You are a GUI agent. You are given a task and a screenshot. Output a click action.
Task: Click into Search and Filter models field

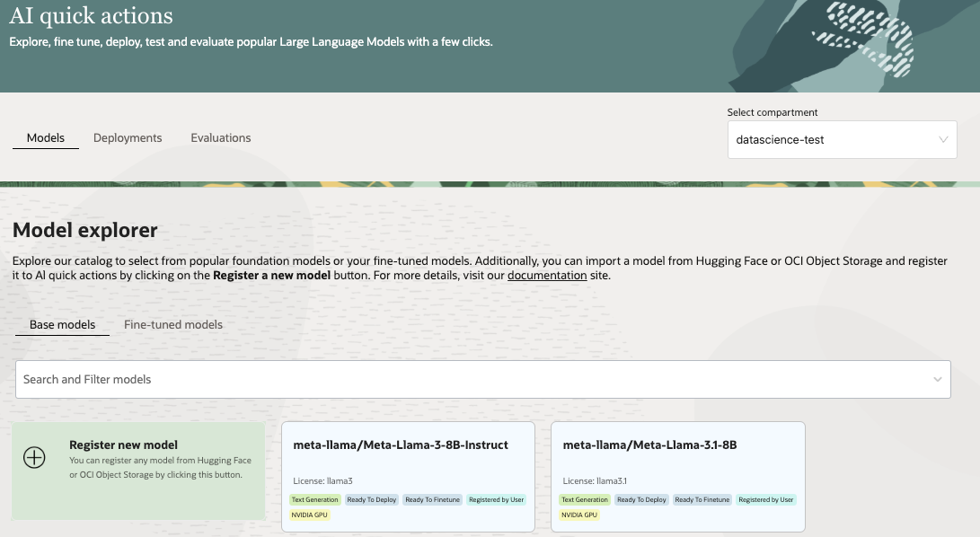(483, 380)
